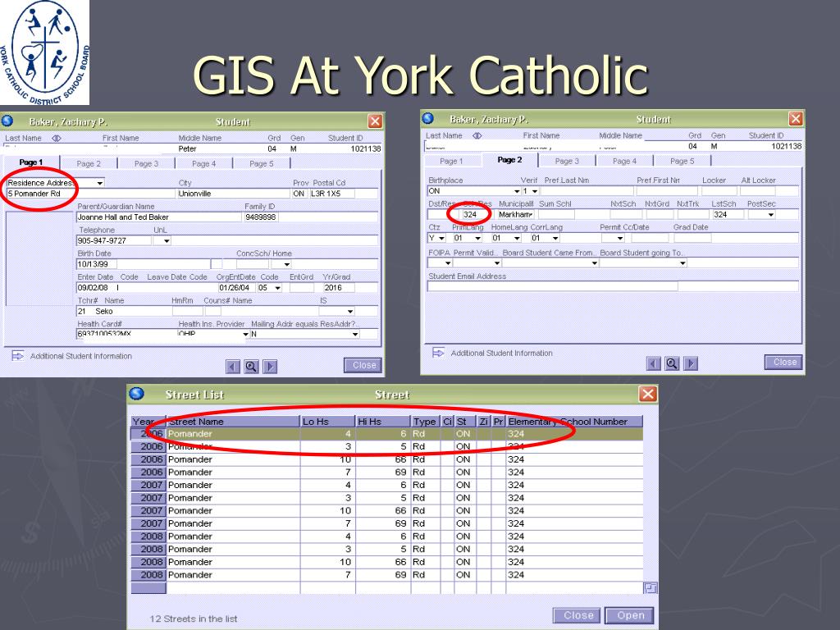The width and height of the screenshot is (840, 630).
Task: Switch to Page 5 tab in left window
Action: (262, 164)
